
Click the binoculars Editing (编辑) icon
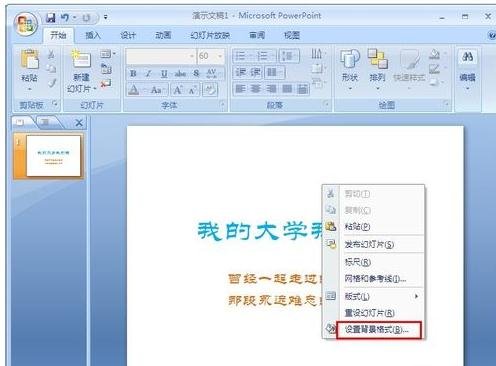point(467,57)
